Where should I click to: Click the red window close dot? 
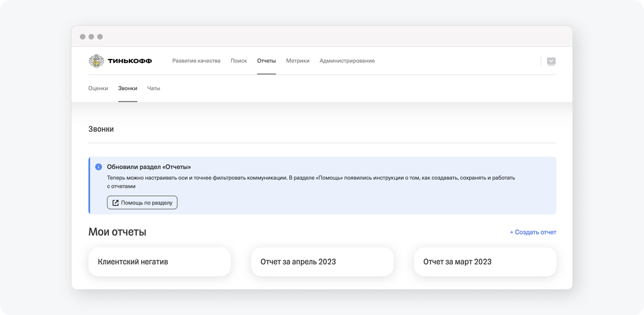click(x=83, y=37)
